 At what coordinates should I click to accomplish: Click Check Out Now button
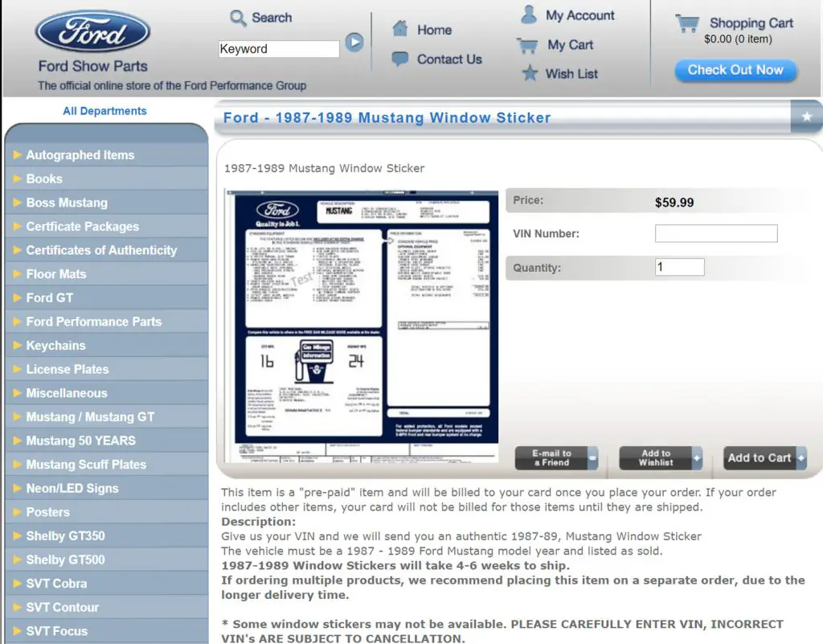coord(735,70)
